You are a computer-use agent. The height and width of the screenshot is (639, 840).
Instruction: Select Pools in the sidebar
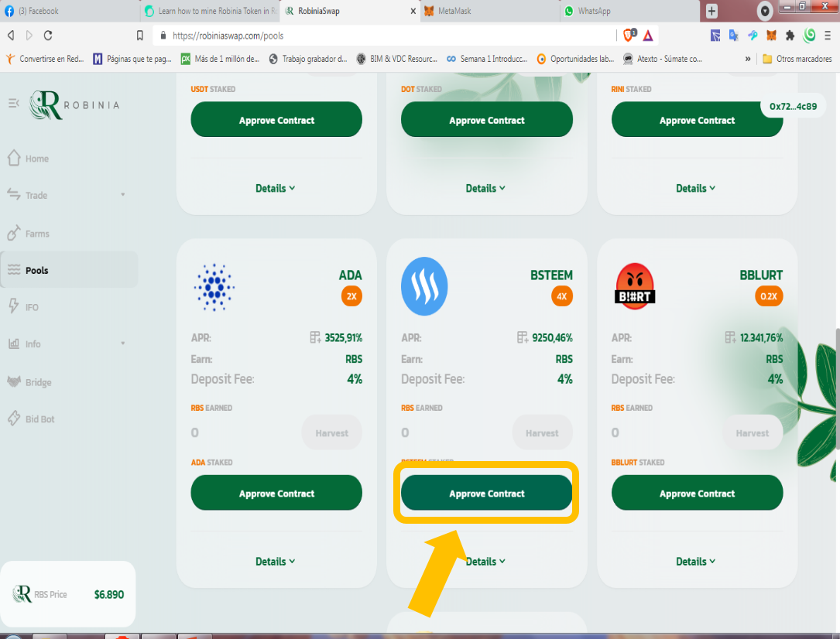click(69, 270)
